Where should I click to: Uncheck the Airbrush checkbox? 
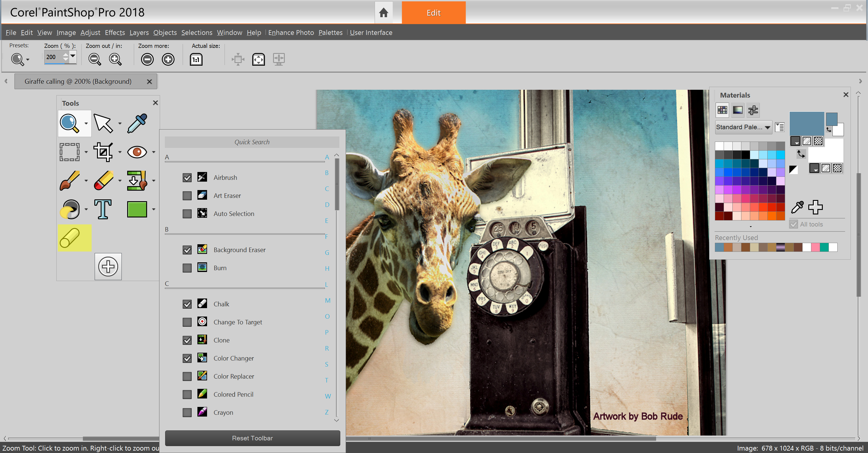point(187,177)
